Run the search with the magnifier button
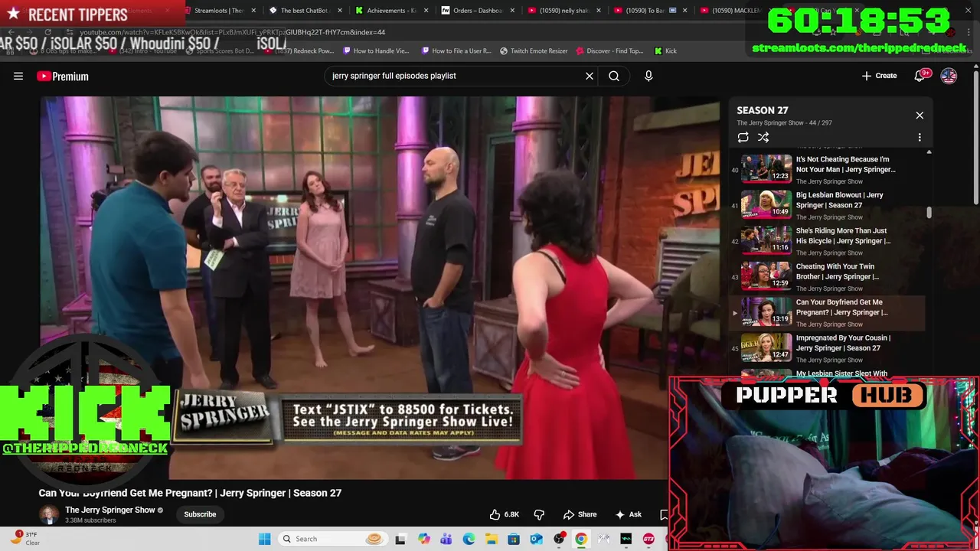 point(614,76)
